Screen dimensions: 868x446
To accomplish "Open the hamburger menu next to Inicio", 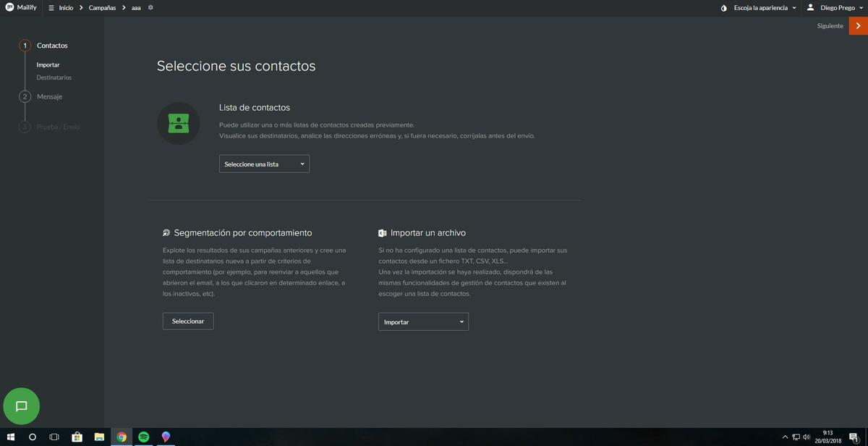I will pos(50,7).
